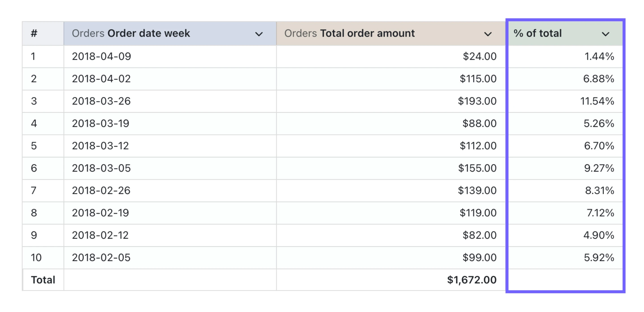
Task: Select the 7.12% percentage cell
Action: pos(600,213)
